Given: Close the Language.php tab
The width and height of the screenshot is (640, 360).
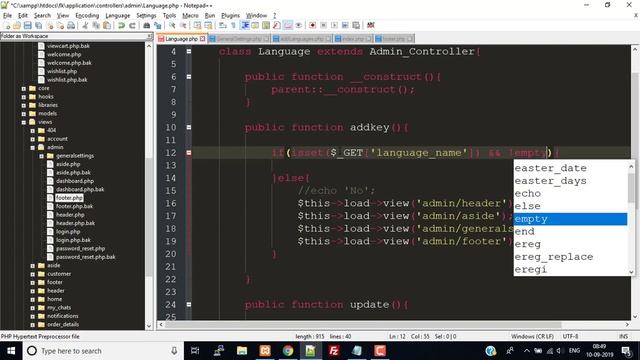Looking at the screenshot, I should [x=202, y=39].
